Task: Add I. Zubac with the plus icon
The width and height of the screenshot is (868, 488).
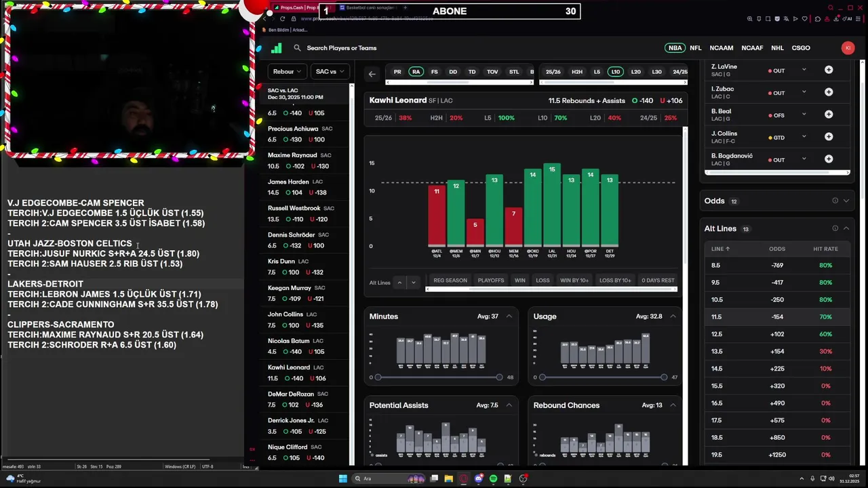Action: tap(829, 92)
